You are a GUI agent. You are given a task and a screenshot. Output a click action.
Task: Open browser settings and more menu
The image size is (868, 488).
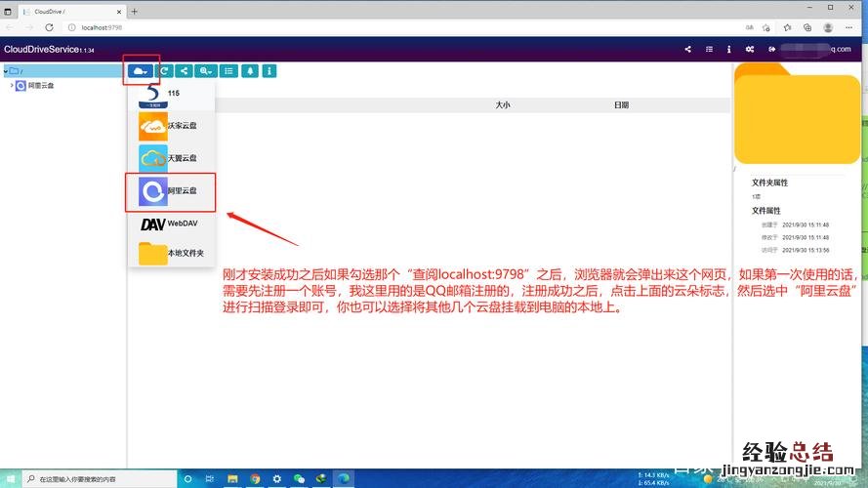(x=849, y=27)
